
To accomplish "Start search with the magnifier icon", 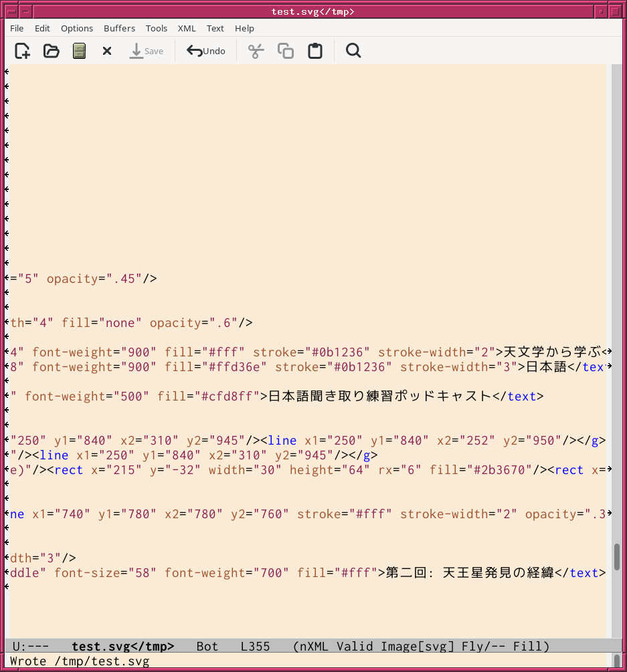I will pyautogui.click(x=353, y=51).
